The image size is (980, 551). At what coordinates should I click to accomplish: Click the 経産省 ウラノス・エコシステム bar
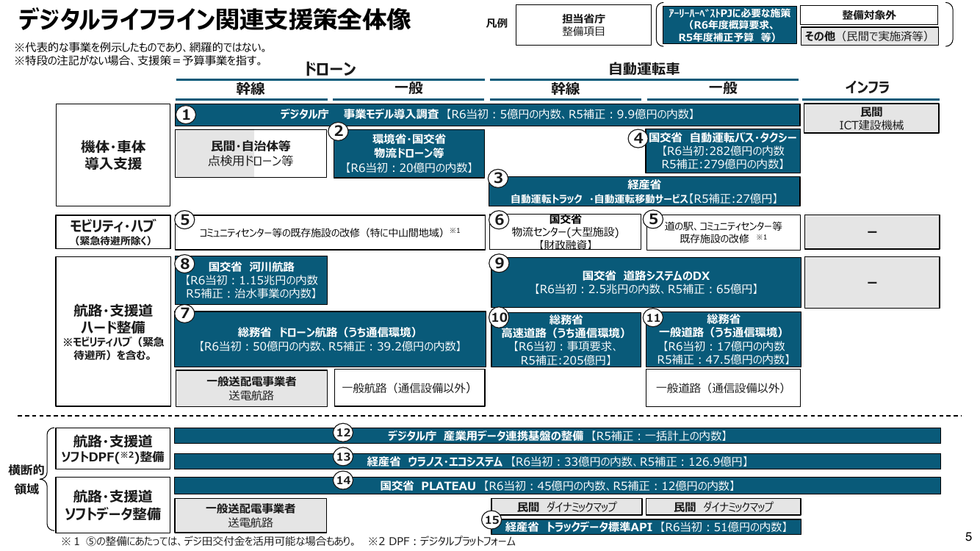pos(557,461)
